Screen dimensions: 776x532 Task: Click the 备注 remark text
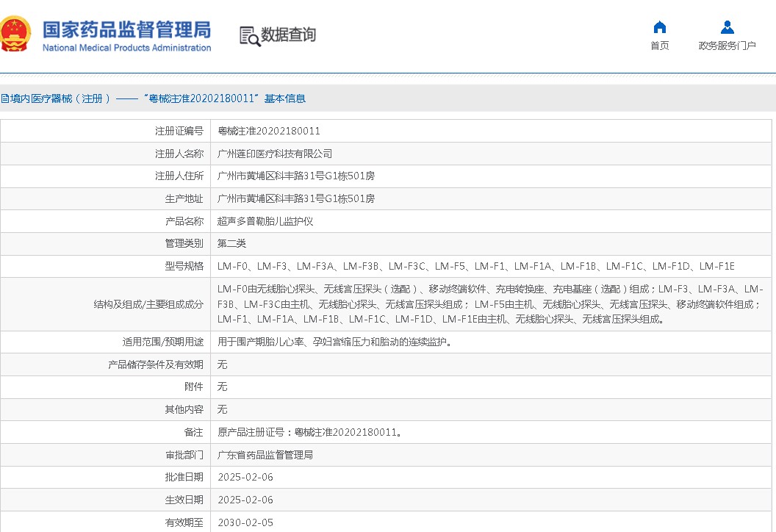click(310, 433)
